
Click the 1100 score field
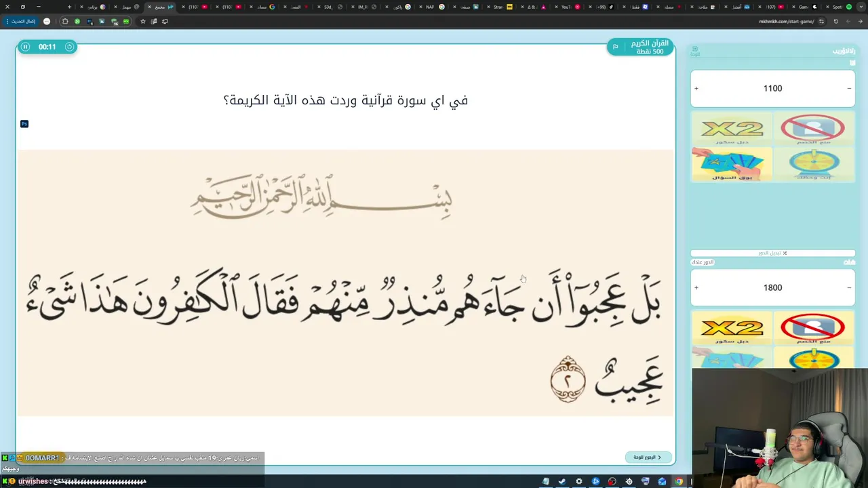coord(772,88)
